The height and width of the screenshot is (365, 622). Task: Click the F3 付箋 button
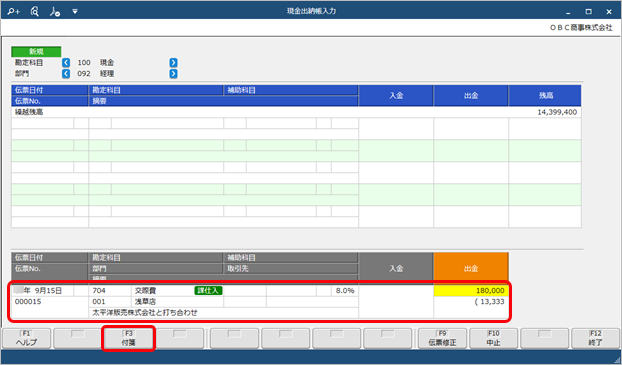(128, 338)
